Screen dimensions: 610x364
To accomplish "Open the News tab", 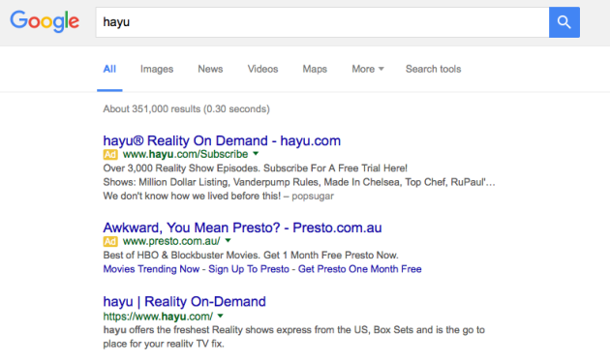I will [x=210, y=69].
